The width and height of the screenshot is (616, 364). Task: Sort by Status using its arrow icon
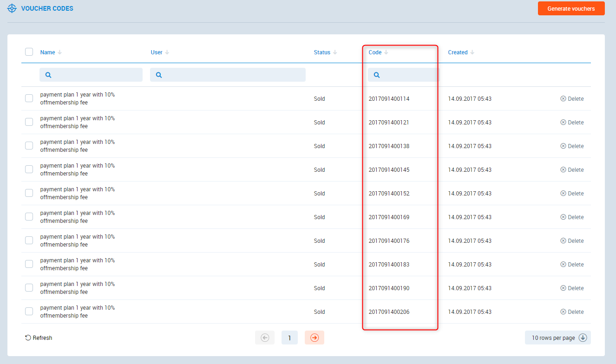[335, 52]
